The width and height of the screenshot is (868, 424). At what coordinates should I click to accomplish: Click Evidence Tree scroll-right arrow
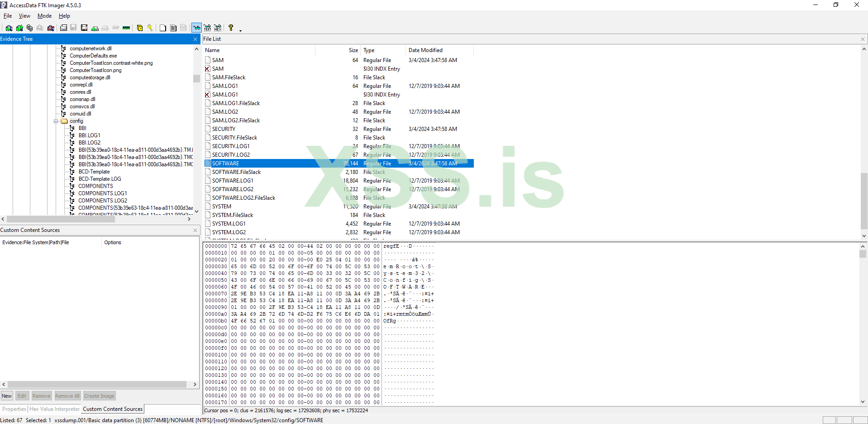(189, 219)
